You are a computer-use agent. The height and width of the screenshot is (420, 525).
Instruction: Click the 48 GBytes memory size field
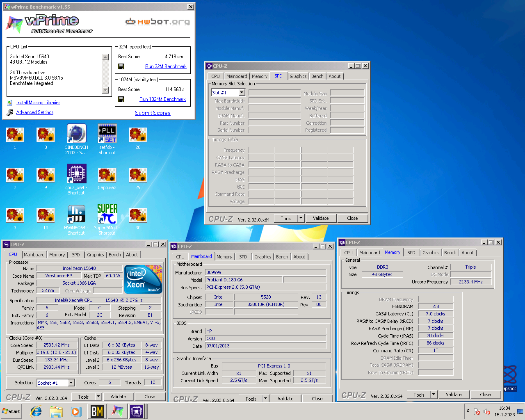(x=382, y=274)
